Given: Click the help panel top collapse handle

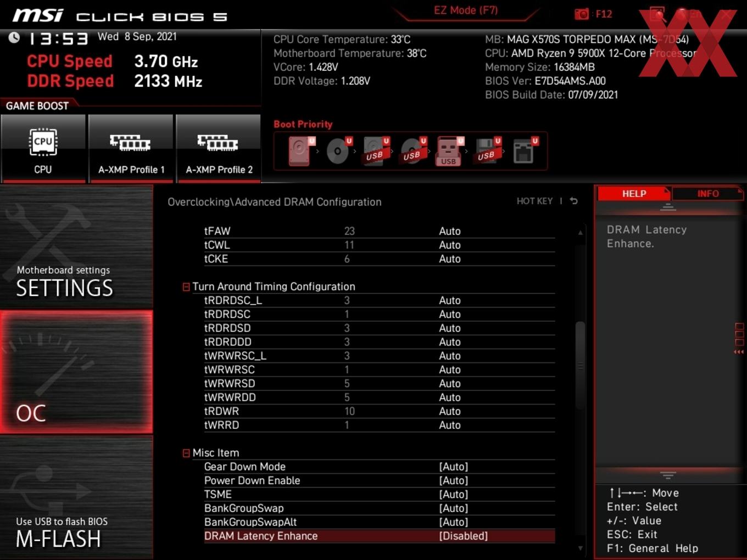Looking at the screenshot, I should [668, 208].
